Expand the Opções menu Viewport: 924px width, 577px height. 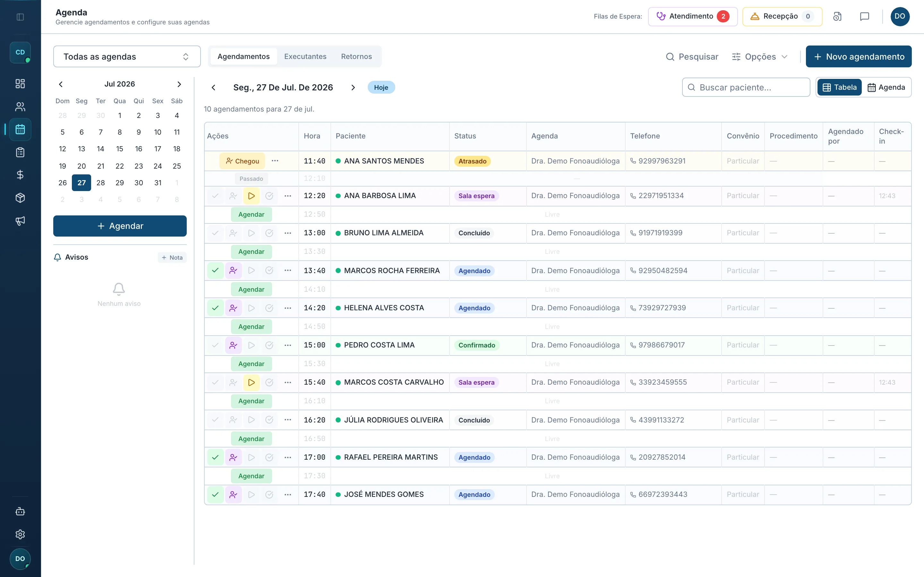tap(760, 56)
